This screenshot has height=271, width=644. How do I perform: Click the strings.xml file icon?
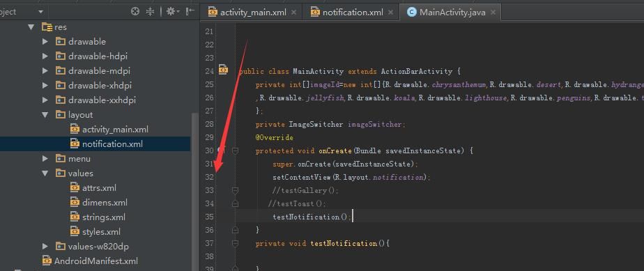click(x=75, y=217)
